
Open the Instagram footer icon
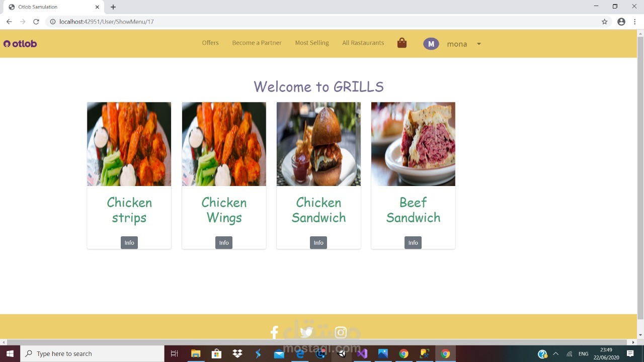coord(341,332)
